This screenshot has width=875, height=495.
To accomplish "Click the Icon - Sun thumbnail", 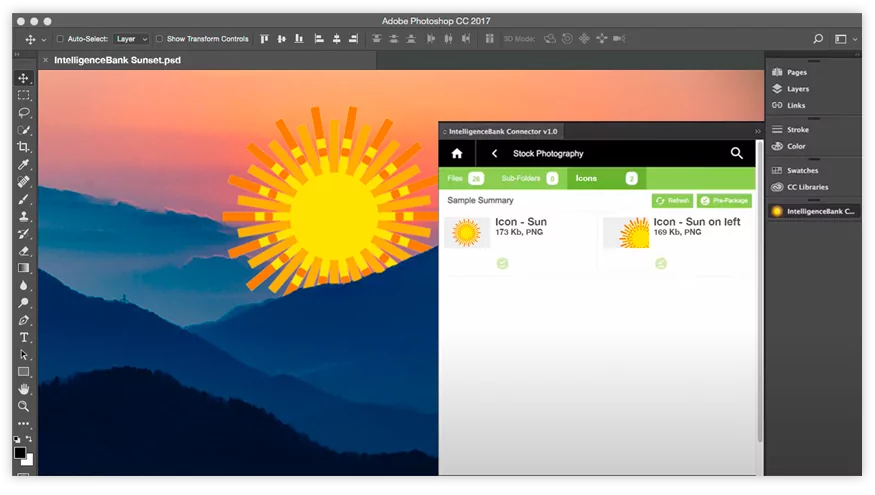I will click(467, 233).
